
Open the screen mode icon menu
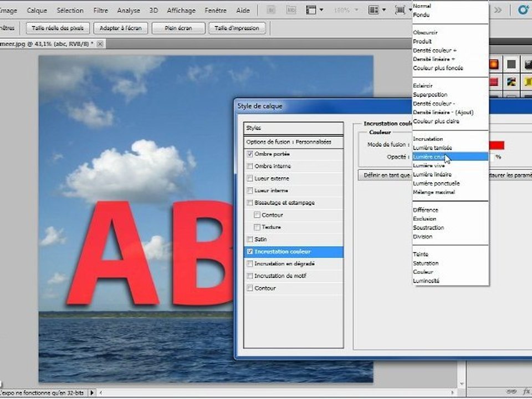click(403, 10)
